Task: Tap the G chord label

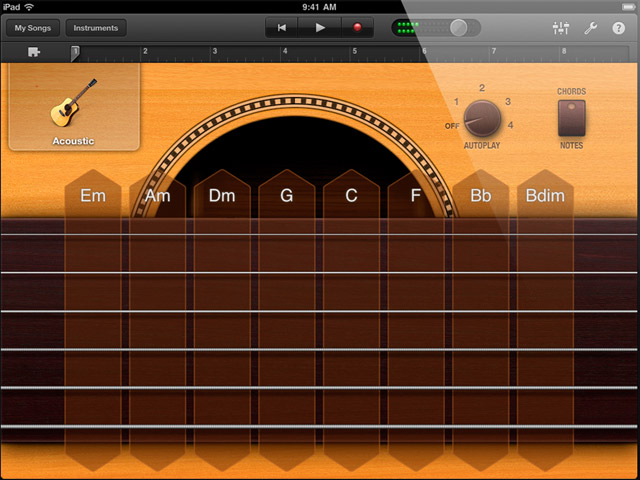Action: pos(287,196)
